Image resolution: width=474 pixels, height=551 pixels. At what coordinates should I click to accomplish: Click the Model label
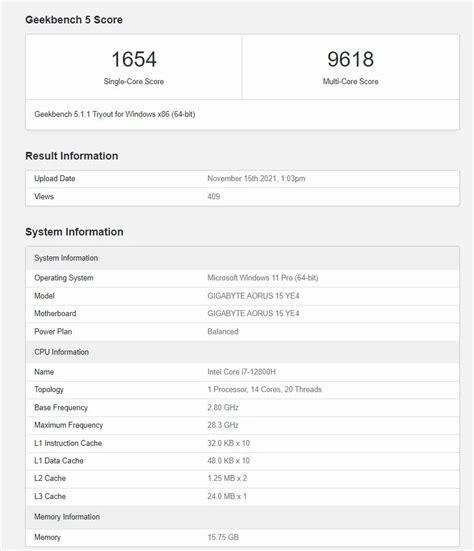click(x=44, y=296)
